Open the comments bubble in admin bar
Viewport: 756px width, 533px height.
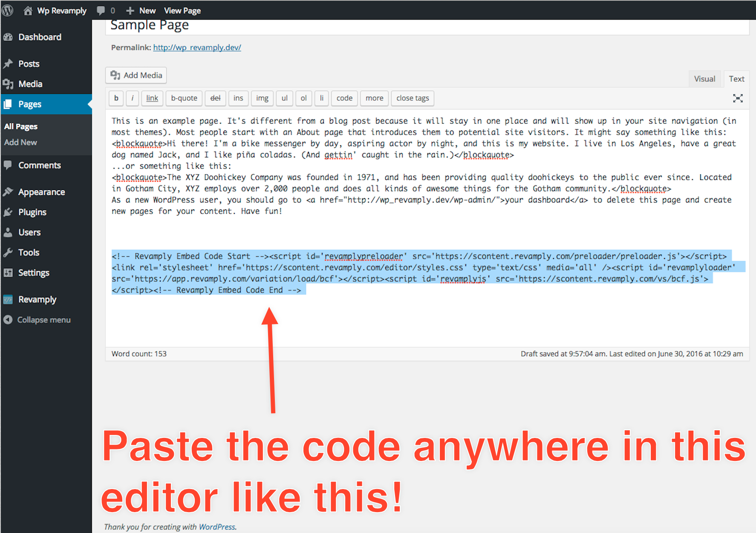(x=101, y=11)
